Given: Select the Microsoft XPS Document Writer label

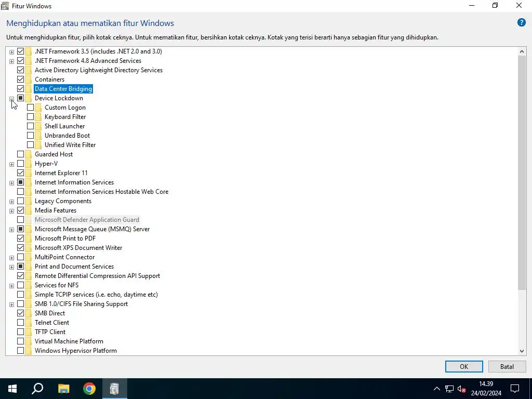Looking at the screenshot, I should (78, 248).
